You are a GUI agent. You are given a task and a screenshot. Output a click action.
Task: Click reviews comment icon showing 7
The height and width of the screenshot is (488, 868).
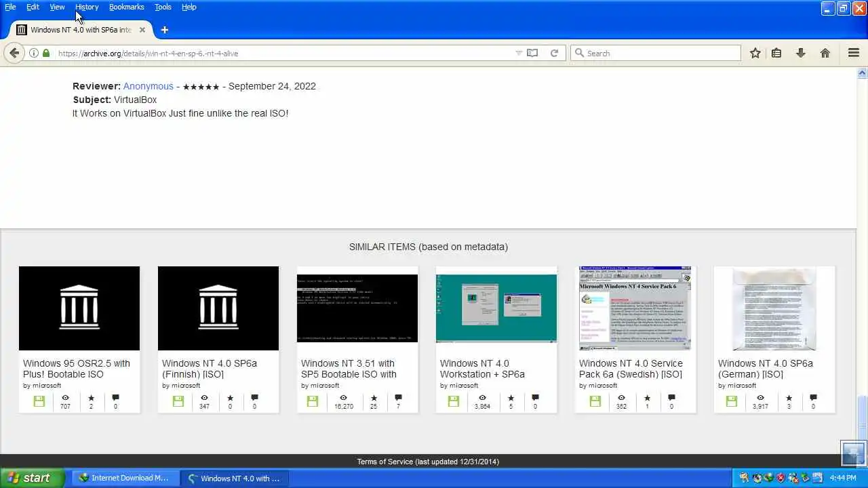[x=398, y=398]
